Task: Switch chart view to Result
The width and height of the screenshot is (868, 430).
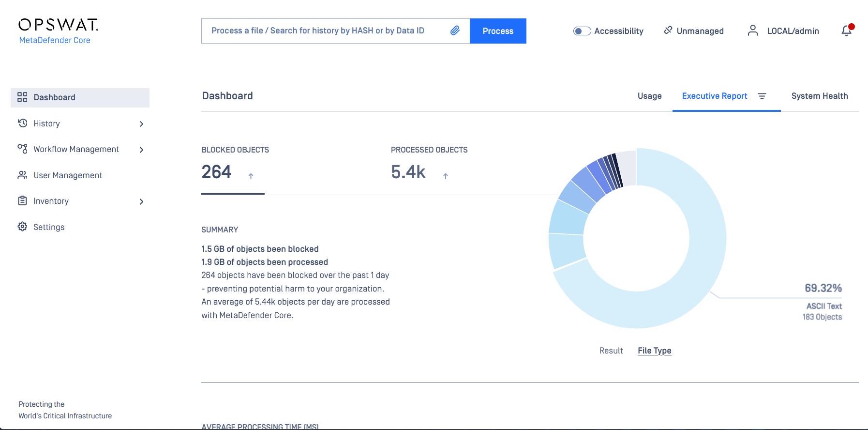Action: pos(611,351)
